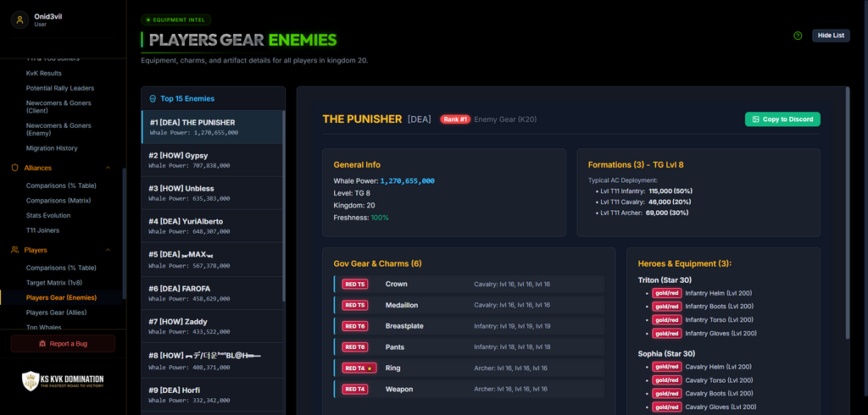Click gold/red badge for Infantry Gloves
The height and width of the screenshot is (415, 868).
click(666, 333)
